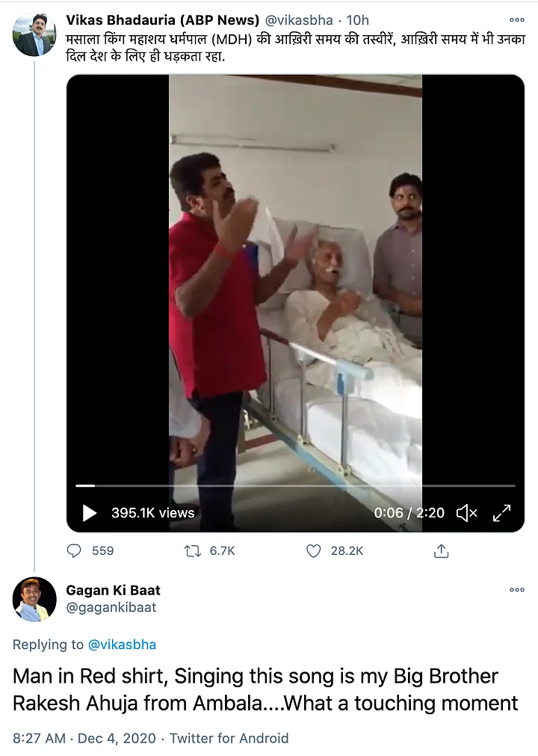The image size is (538, 756).
Task: Open replies to Vikas Bhadauria's tweet
Action: (74, 551)
